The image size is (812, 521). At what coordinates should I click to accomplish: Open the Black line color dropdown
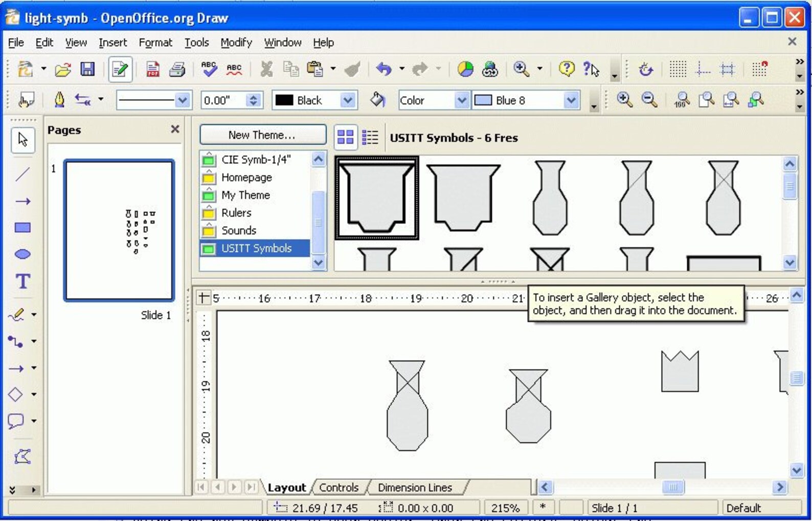click(x=348, y=100)
